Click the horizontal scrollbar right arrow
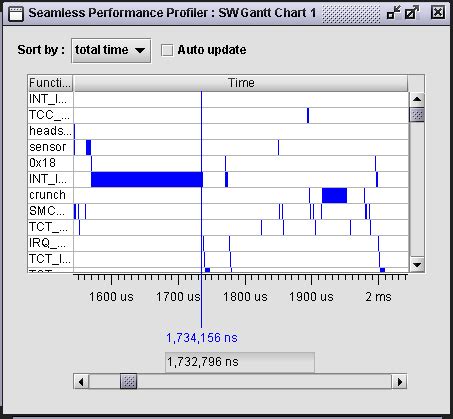 (x=399, y=382)
